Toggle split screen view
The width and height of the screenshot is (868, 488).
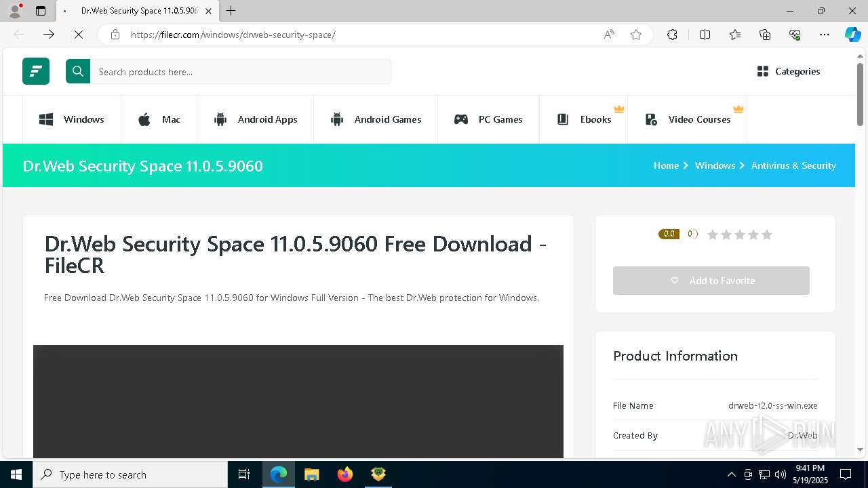click(705, 35)
